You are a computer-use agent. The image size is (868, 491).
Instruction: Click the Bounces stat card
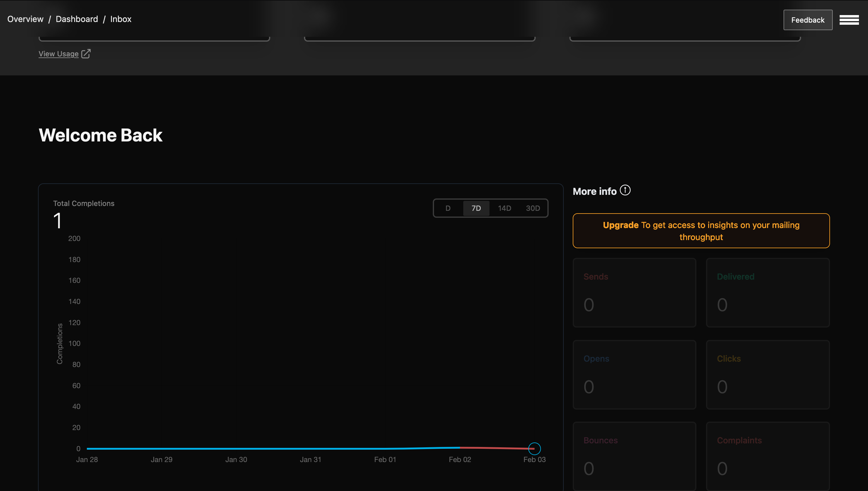point(634,456)
